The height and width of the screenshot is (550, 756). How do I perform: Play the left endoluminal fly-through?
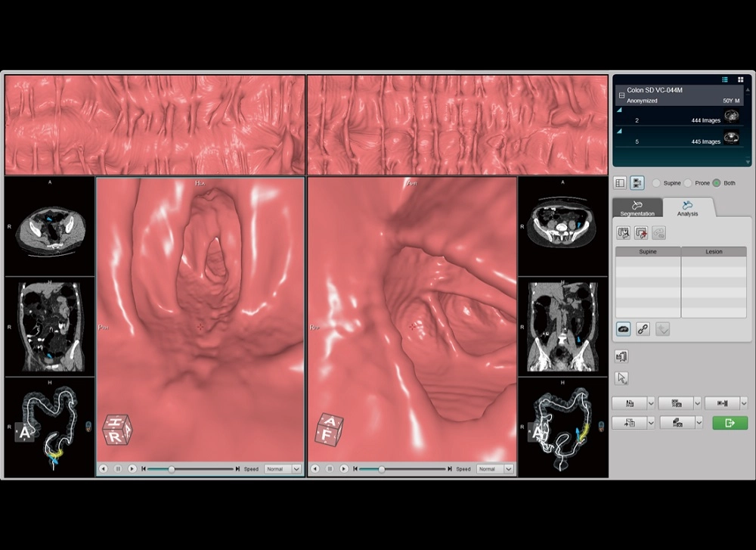132,469
